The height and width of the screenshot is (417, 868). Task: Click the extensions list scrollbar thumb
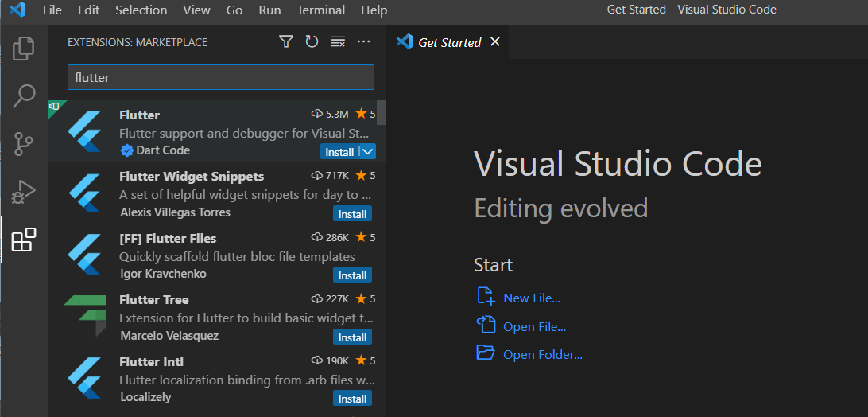(x=382, y=112)
